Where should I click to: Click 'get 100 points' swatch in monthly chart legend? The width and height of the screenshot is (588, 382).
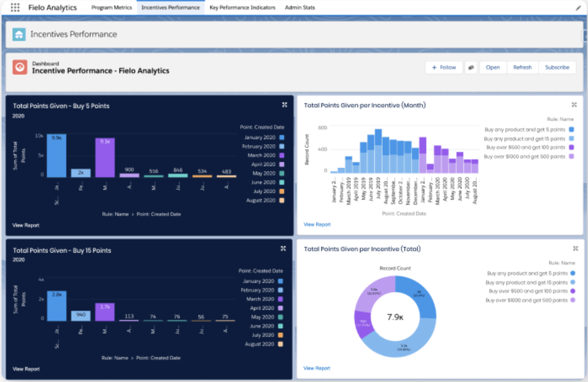click(571, 148)
